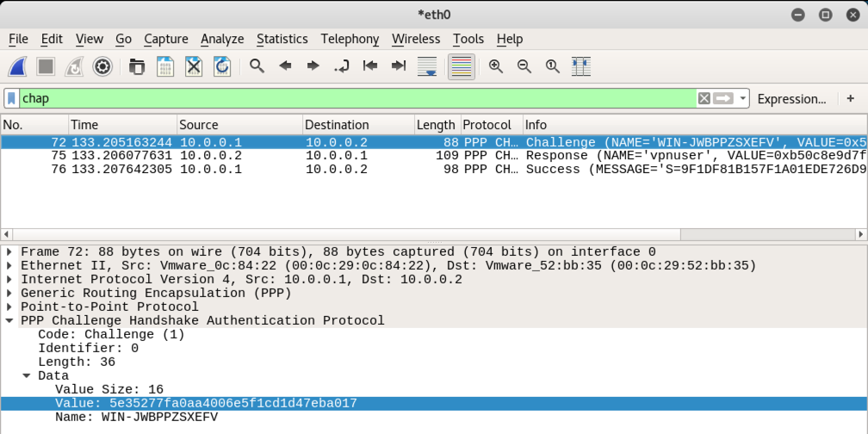Sort by the Source column header

(240, 125)
